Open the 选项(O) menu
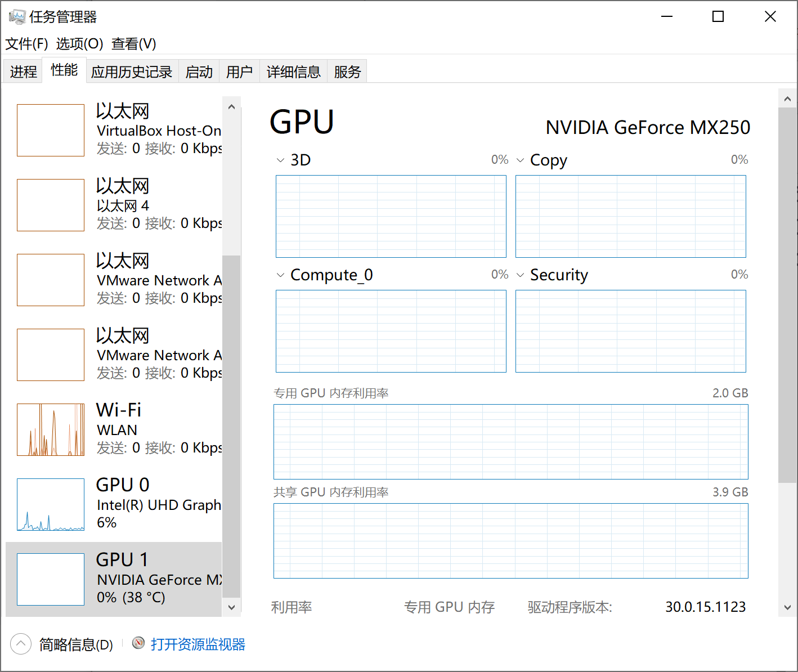Viewport: 798px width, 672px height. pos(79,44)
